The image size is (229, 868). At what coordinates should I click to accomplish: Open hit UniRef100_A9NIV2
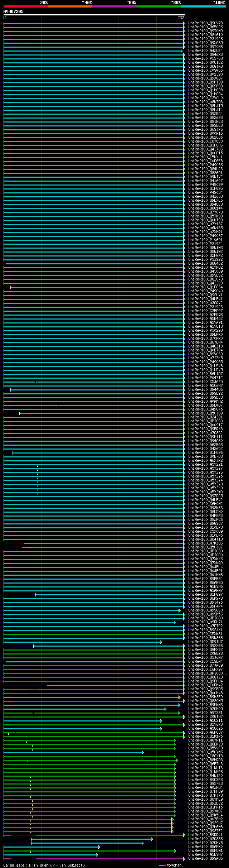205,177
